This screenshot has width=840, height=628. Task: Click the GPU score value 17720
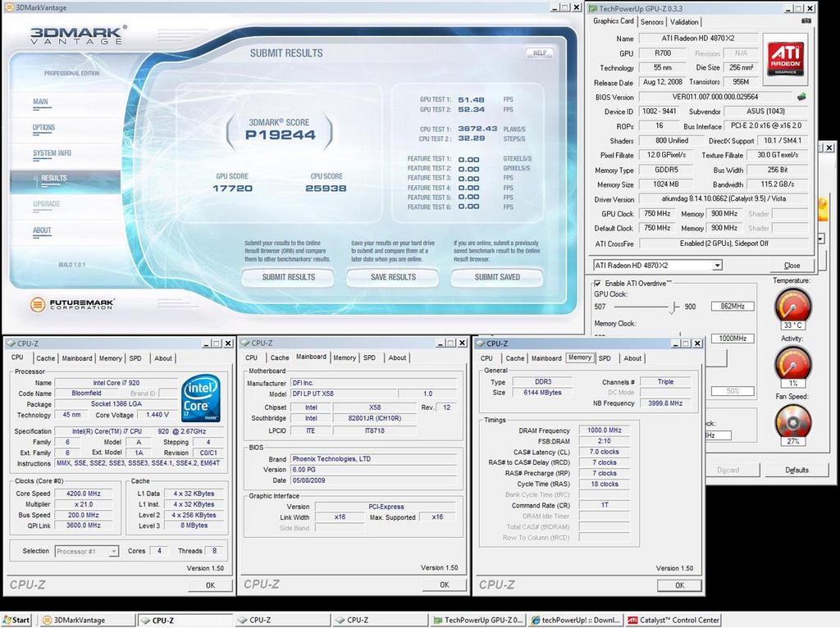(232, 189)
